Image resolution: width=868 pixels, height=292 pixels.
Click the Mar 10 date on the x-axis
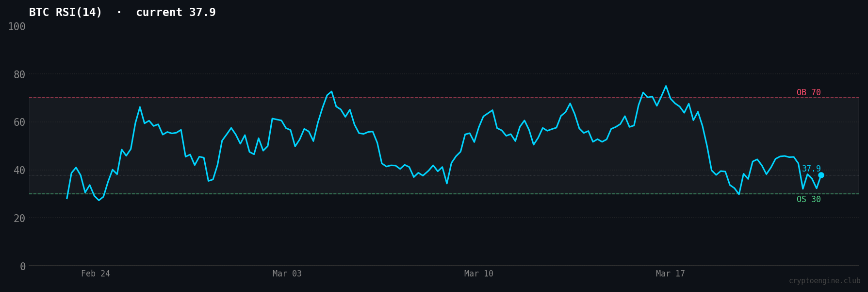[478, 274]
